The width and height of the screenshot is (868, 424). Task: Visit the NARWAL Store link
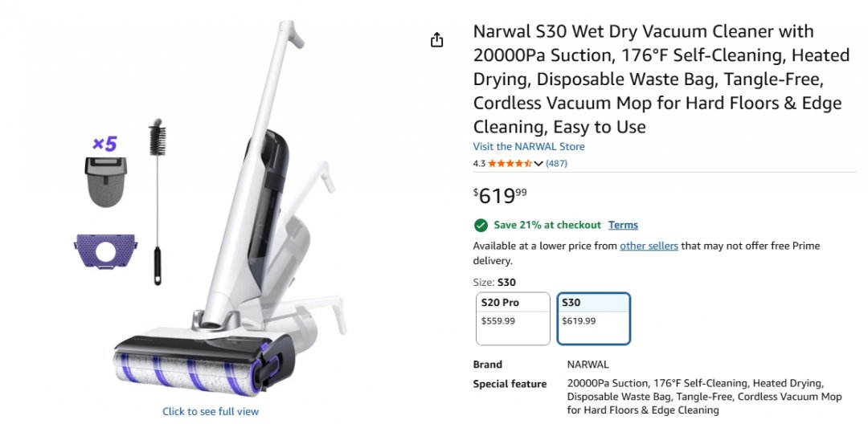(x=529, y=147)
